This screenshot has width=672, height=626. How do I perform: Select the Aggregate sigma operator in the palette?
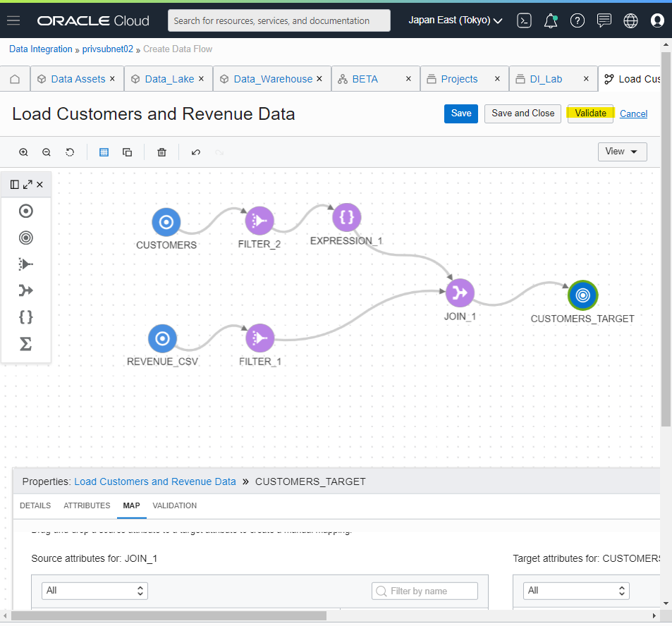[x=25, y=343]
